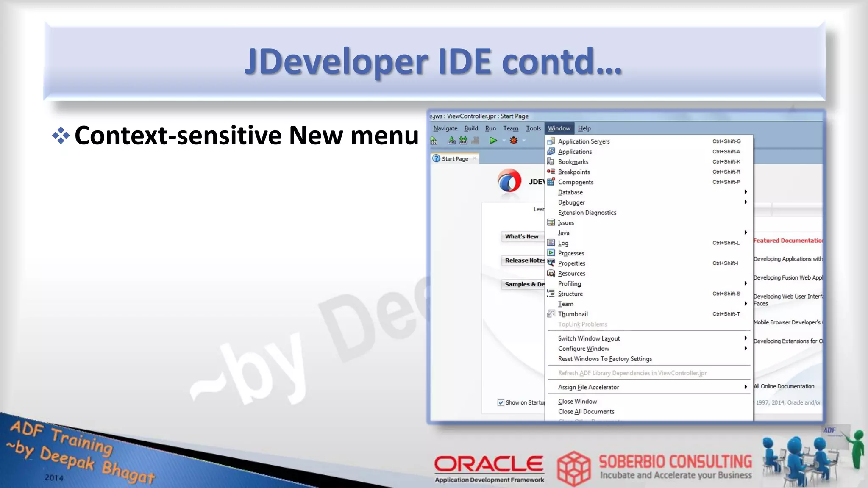Toggle the Show on Startup checkbox

501,402
